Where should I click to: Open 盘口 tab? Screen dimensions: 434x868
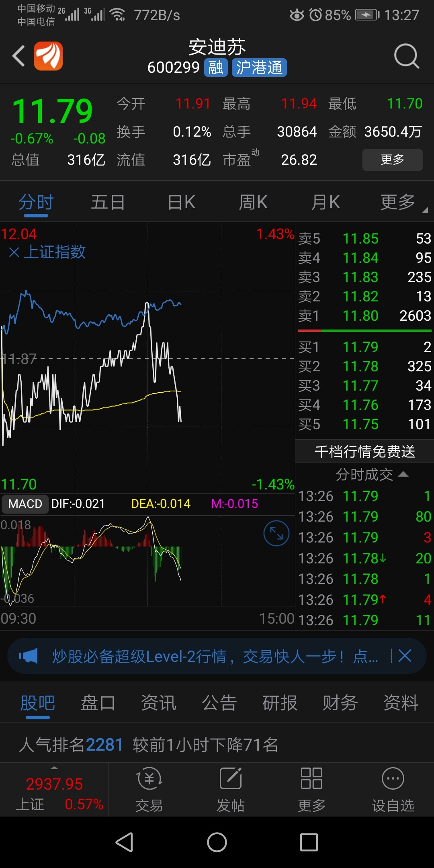(98, 703)
